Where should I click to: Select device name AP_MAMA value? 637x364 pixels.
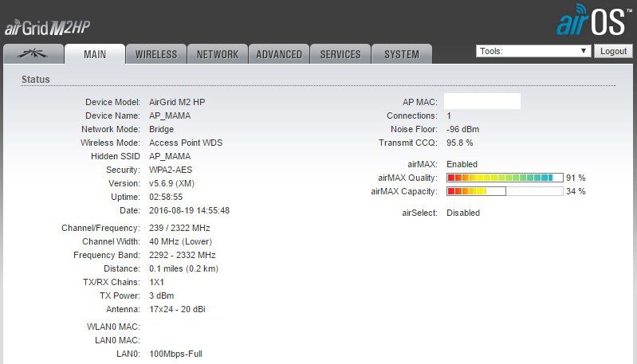tap(170, 115)
